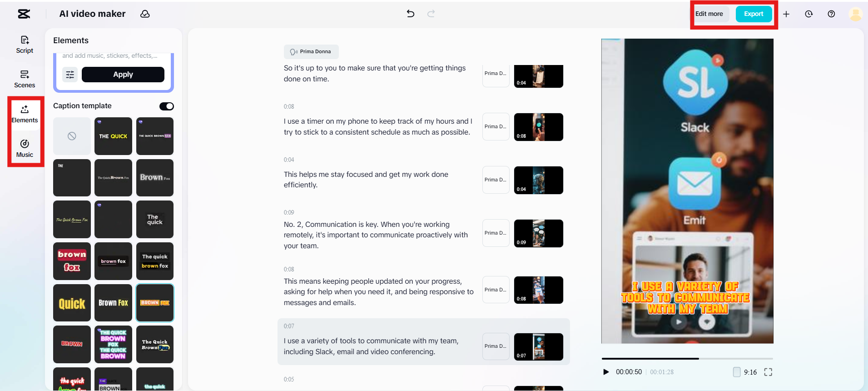
Task: Choose the red 'BROWN' caption template
Action: click(72, 344)
